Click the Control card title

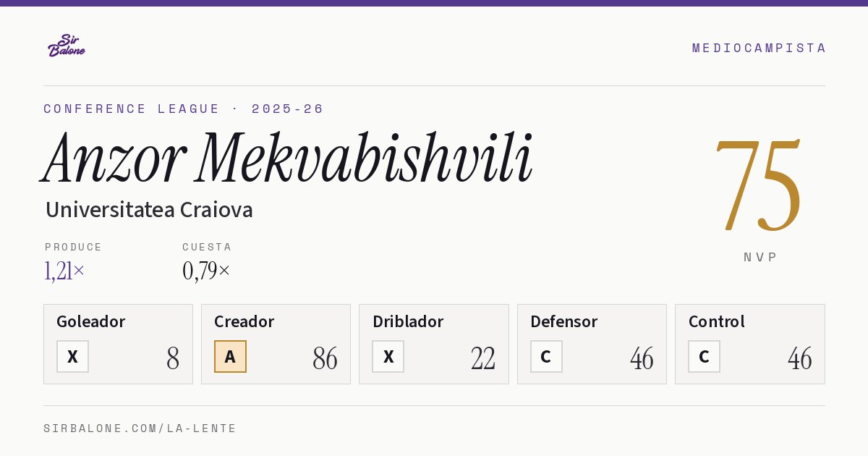[717, 321]
